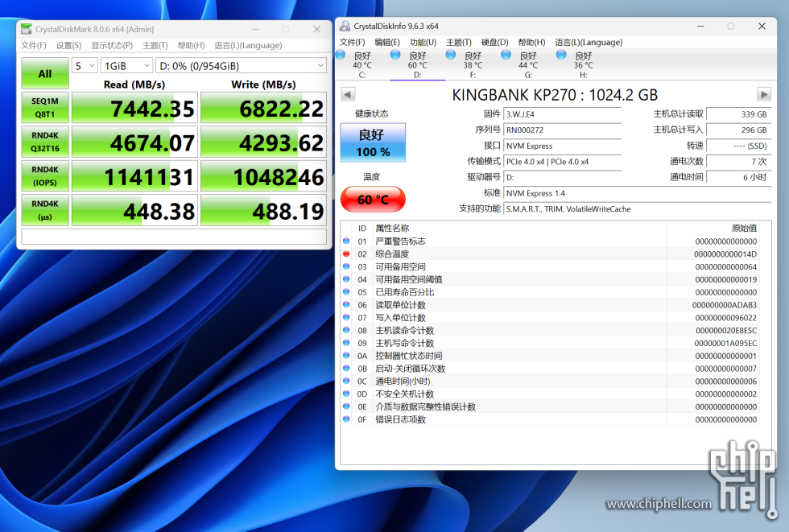
Task: Open target drive dropdown D: 0% (0/954GiB)
Action: coord(241,66)
